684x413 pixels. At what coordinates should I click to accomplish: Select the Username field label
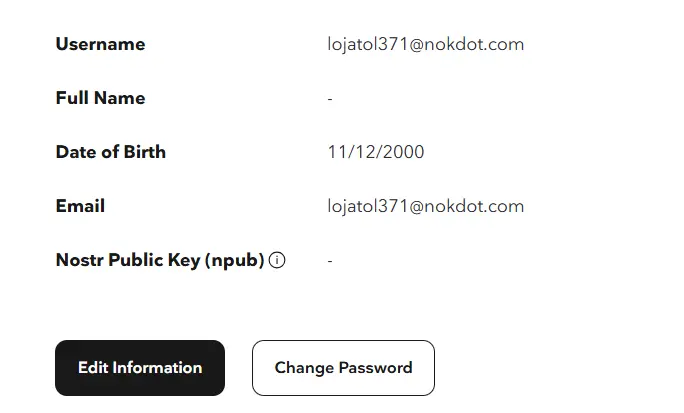point(100,44)
